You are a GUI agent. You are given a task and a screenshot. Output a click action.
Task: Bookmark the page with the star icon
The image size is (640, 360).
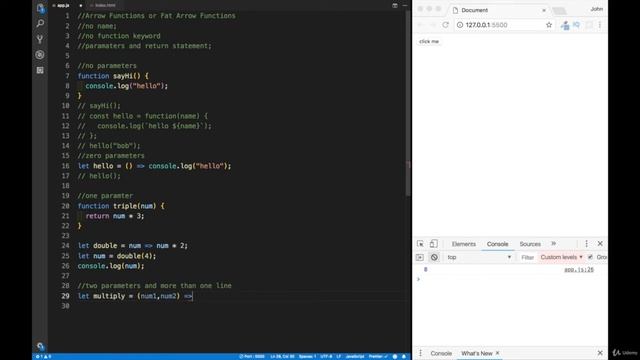click(x=549, y=25)
